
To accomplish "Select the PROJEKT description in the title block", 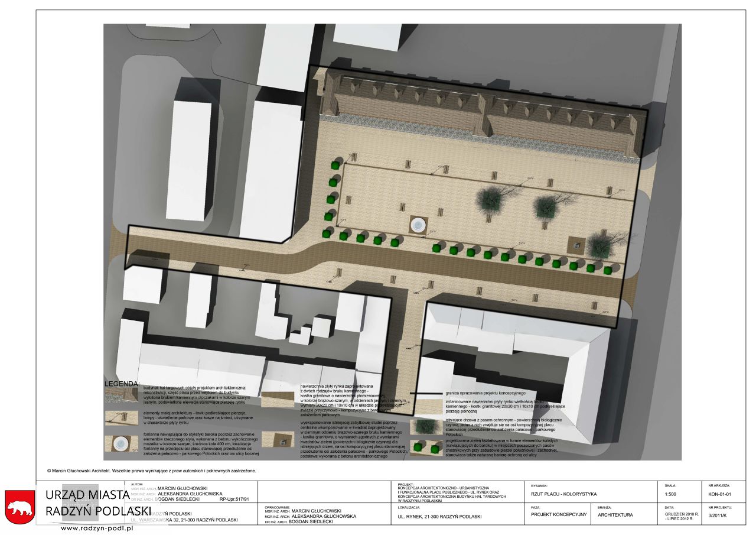I will 452,494.
